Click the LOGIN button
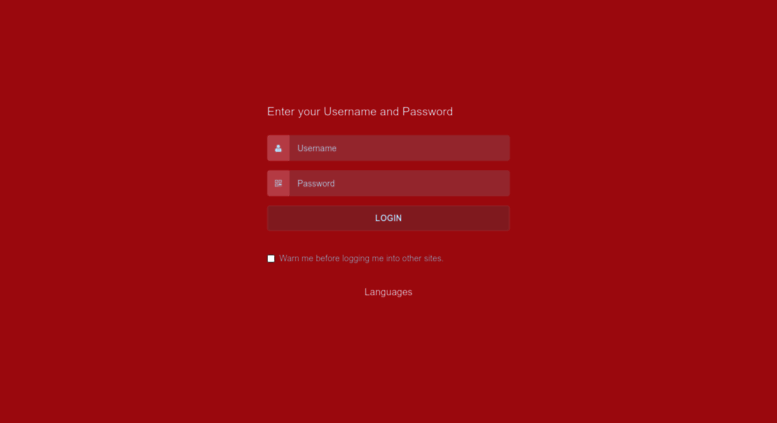Image resolution: width=777 pixels, height=423 pixels. pyautogui.click(x=388, y=218)
